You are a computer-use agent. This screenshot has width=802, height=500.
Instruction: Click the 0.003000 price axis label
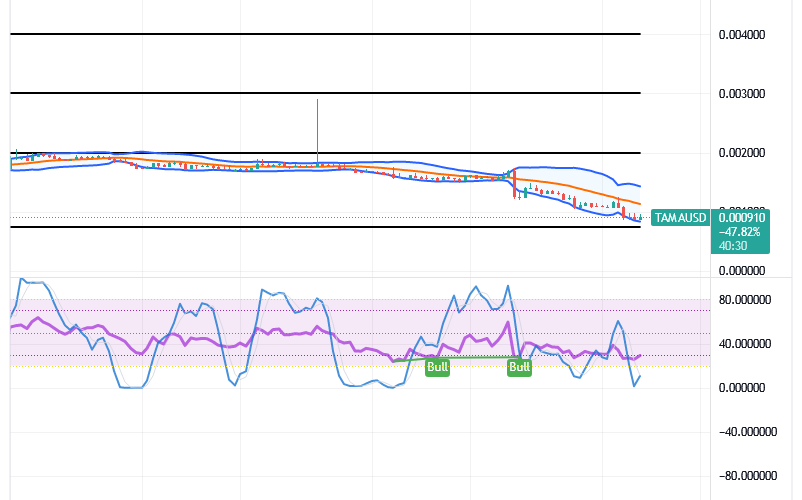742,94
